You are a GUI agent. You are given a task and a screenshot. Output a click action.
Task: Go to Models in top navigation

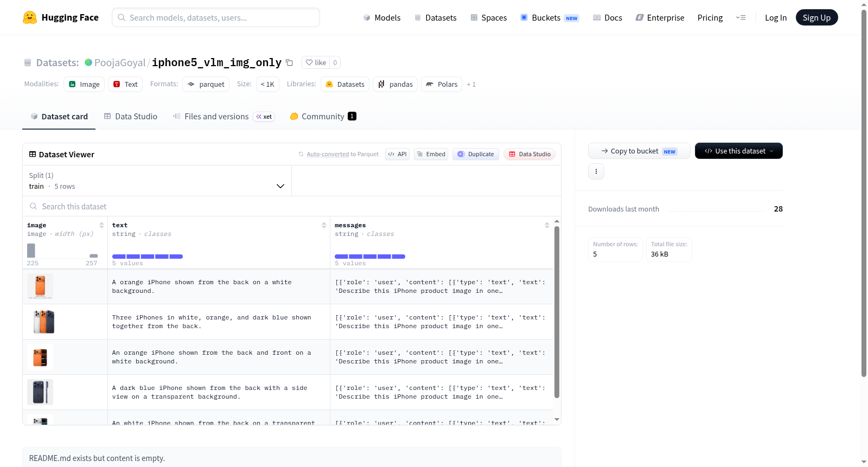click(382, 17)
